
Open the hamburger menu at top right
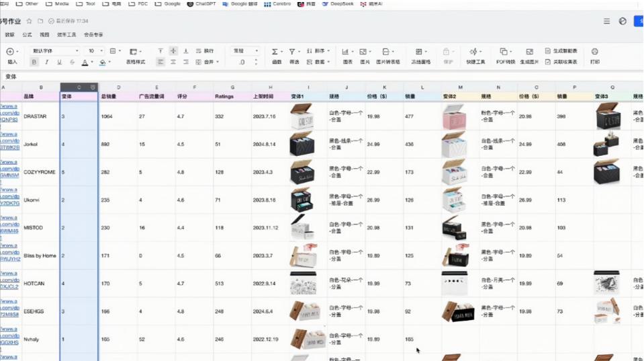click(606, 21)
